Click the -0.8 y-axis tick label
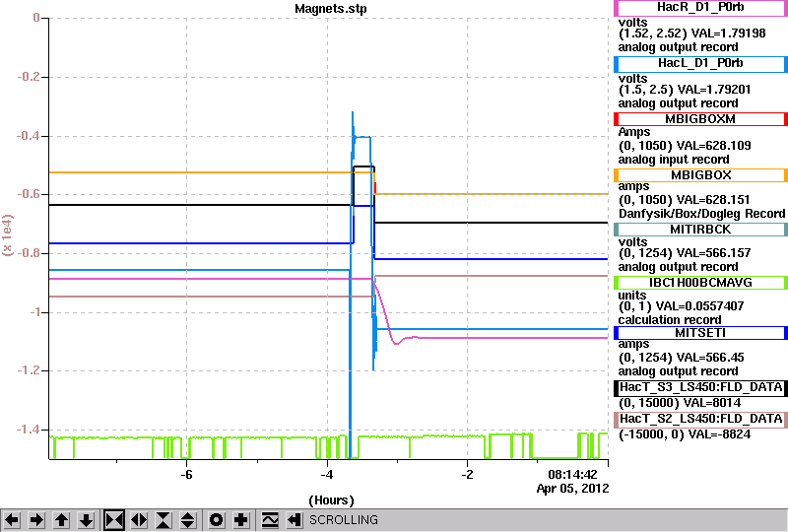Image resolution: width=788 pixels, height=532 pixels. tap(29, 253)
